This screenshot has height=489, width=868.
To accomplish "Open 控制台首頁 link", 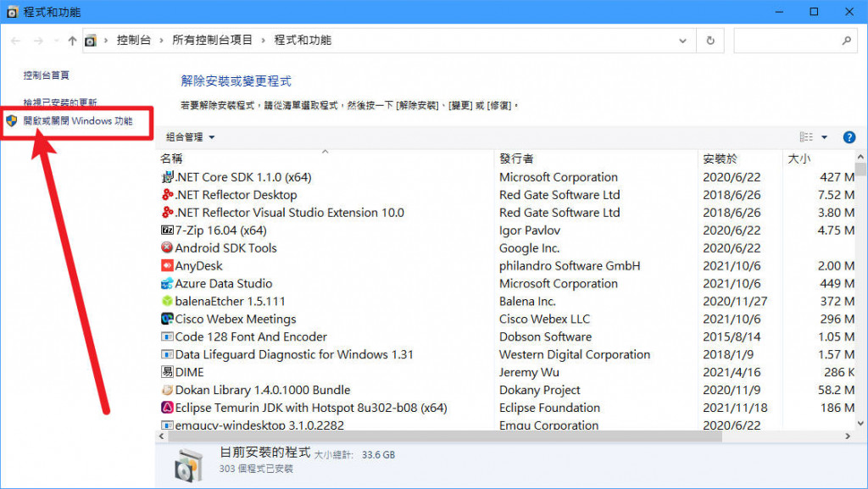I will 46,75.
